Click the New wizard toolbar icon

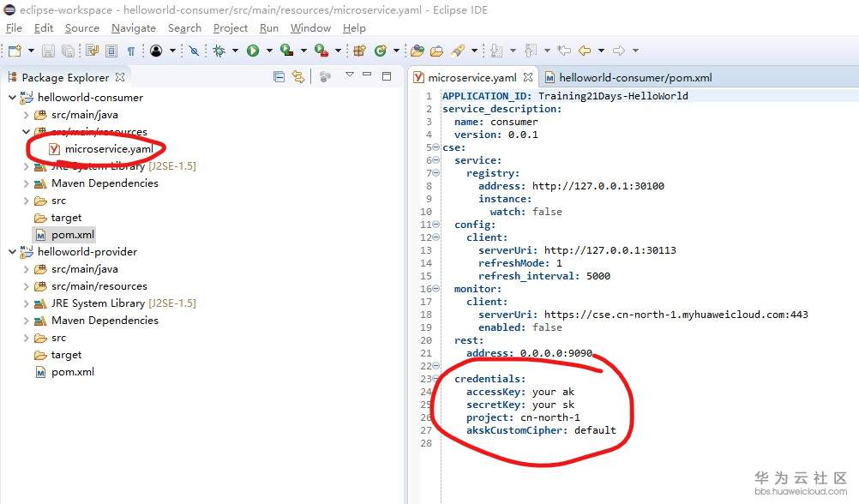click(15, 51)
